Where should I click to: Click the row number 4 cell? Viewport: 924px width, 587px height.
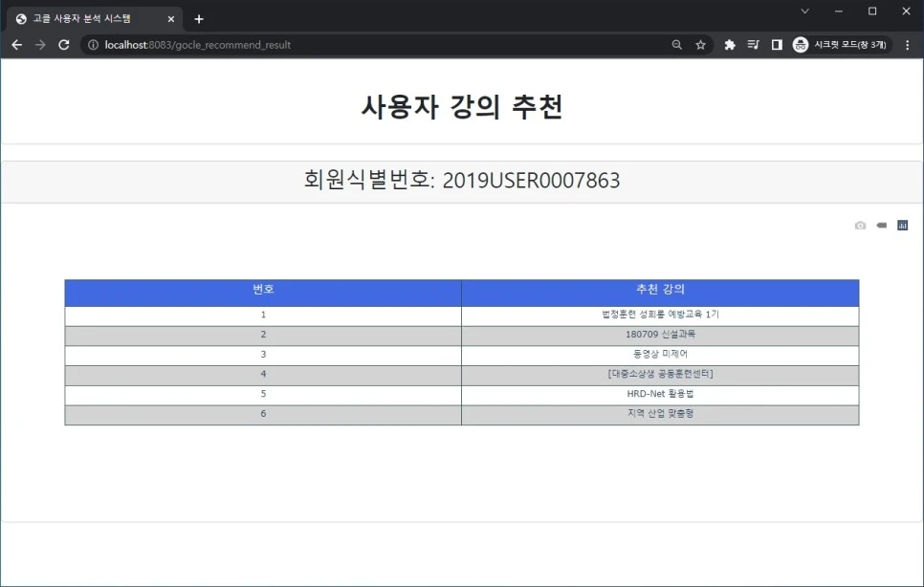[263, 376]
